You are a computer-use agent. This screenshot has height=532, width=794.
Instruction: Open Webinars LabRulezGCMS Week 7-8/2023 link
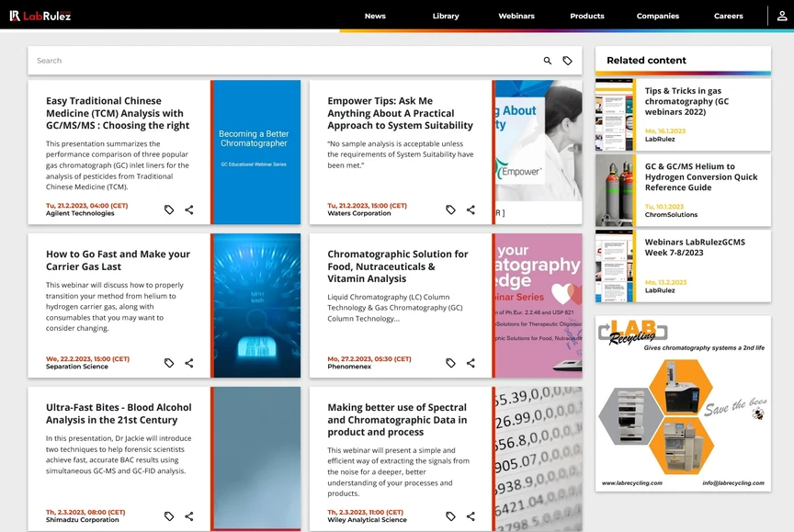[x=695, y=247]
